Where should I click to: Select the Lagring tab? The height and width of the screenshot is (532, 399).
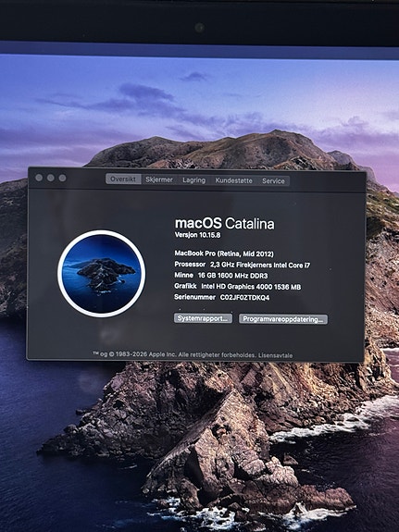click(x=193, y=180)
